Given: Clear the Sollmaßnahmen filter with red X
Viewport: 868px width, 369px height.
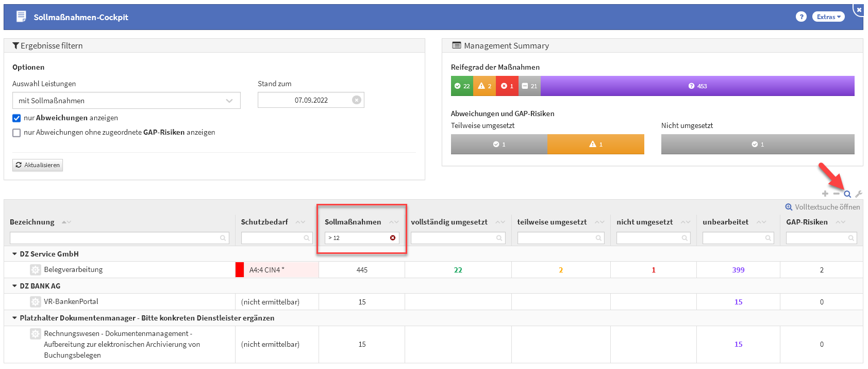Looking at the screenshot, I should [x=393, y=238].
